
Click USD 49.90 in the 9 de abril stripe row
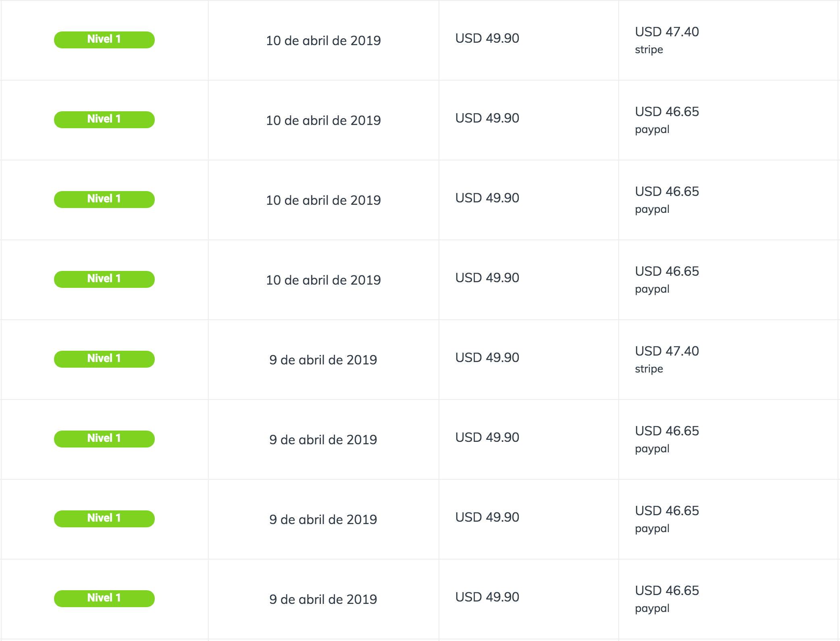(x=487, y=358)
